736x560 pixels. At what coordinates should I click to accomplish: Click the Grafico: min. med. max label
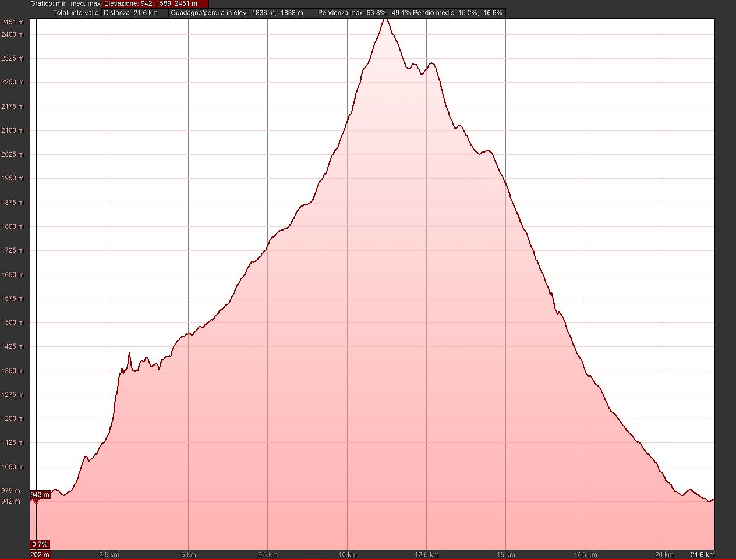pos(65,3)
